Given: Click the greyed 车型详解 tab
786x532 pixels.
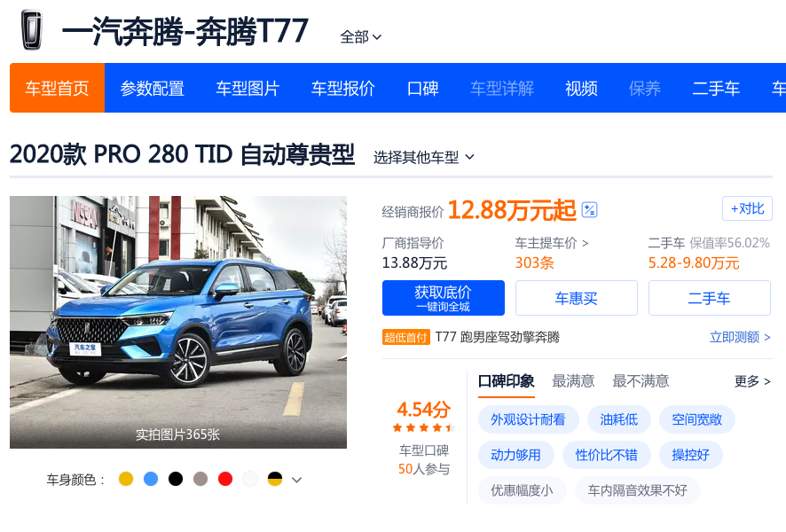Looking at the screenshot, I should click(502, 88).
